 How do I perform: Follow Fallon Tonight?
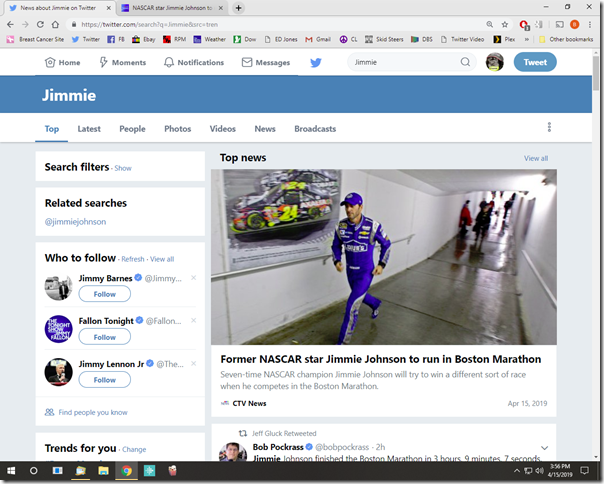click(104, 337)
